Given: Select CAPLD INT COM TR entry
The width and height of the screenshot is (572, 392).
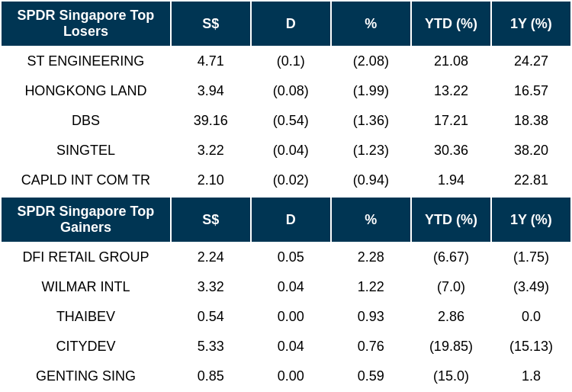Looking at the screenshot, I should tap(85, 180).
